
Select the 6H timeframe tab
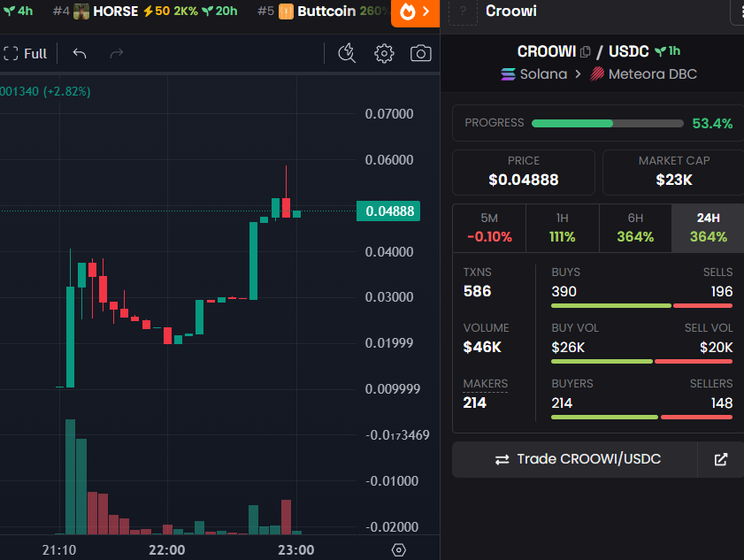click(635, 228)
